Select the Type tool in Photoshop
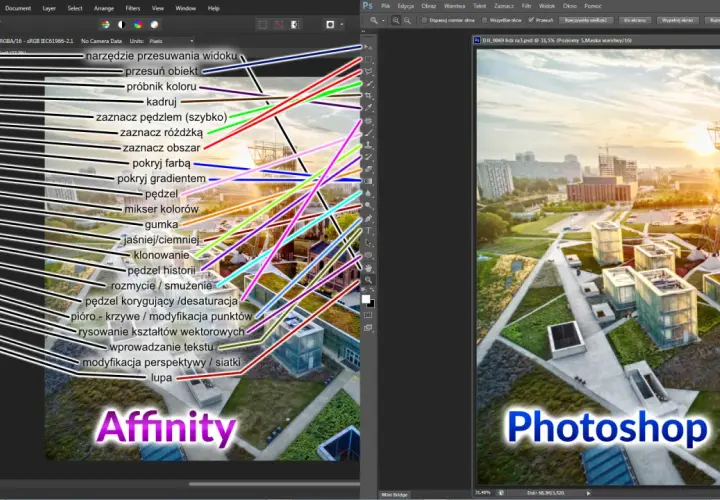Screen dimensions: 720x500 [368, 230]
